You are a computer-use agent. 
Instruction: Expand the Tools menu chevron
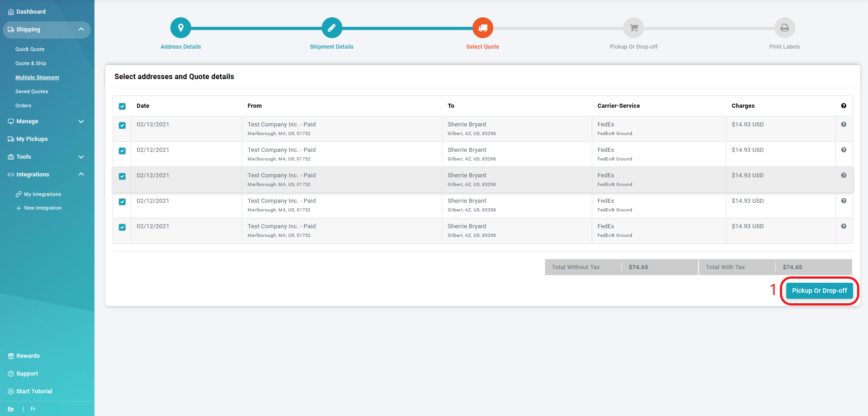point(81,157)
